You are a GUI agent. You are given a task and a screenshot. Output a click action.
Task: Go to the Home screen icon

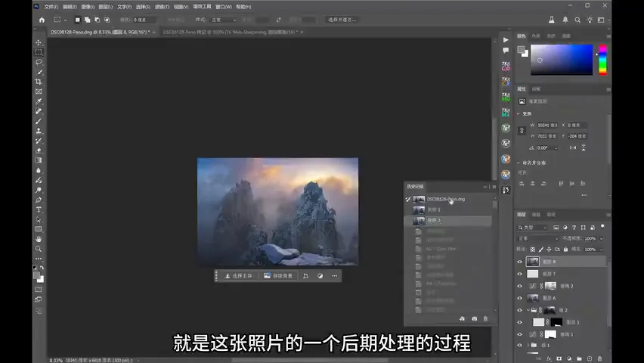(x=42, y=20)
